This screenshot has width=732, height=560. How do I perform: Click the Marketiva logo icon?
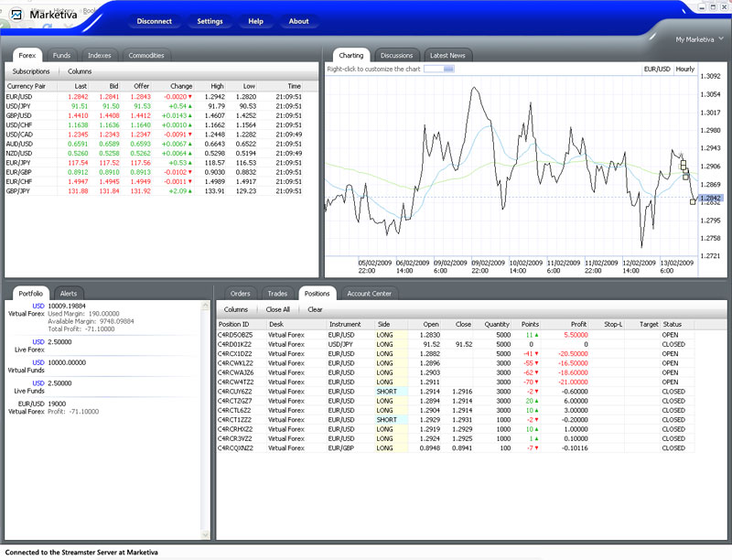click(16, 15)
